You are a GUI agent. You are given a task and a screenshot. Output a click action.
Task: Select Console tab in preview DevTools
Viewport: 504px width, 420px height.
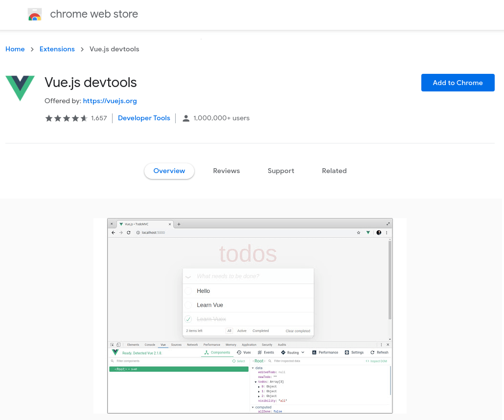[150, 345]
